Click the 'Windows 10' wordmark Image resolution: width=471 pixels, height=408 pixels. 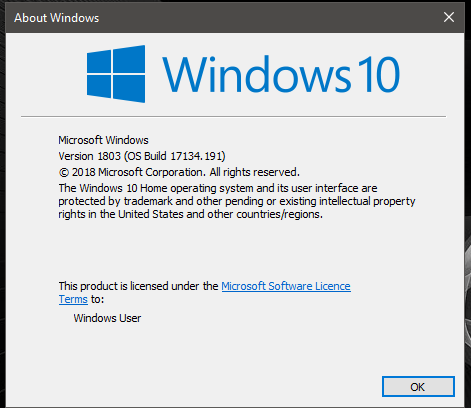pyautogui.click(x=281, y=74)
